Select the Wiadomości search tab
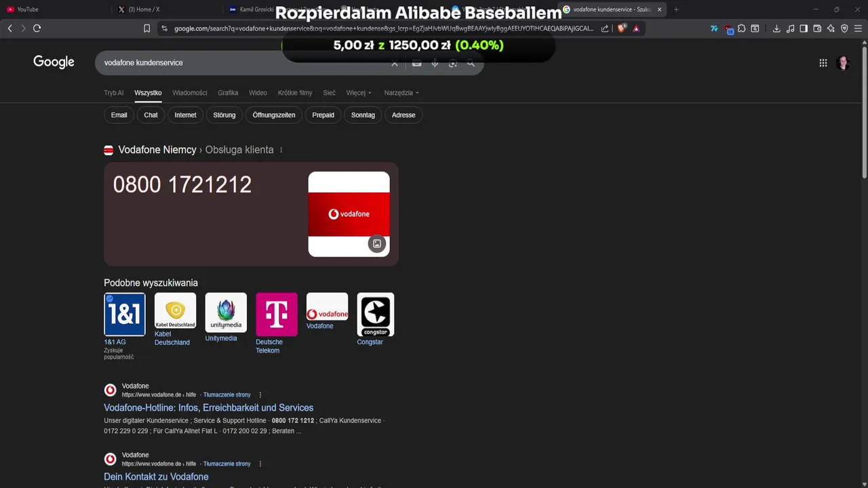Image resolution: width=868 pixels, height=488 pixels. pyautogui.click(x=189, y=93)
